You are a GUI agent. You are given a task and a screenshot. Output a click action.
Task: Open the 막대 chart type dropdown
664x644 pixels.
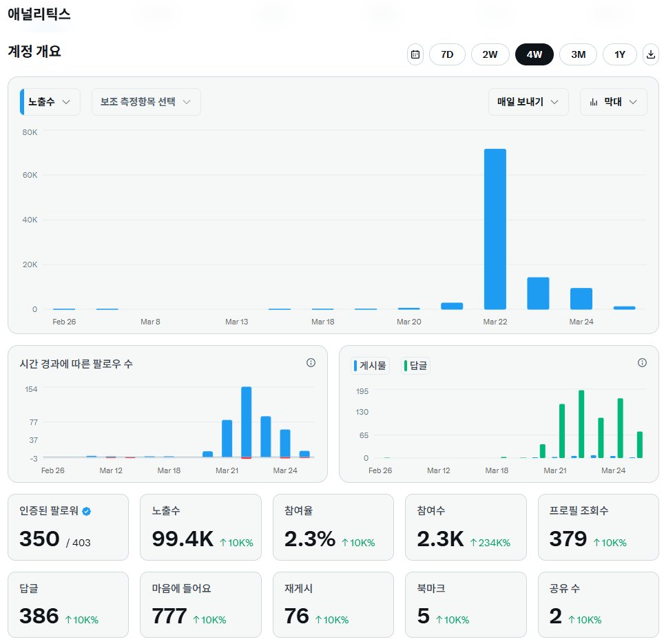[x=613, y=102]
